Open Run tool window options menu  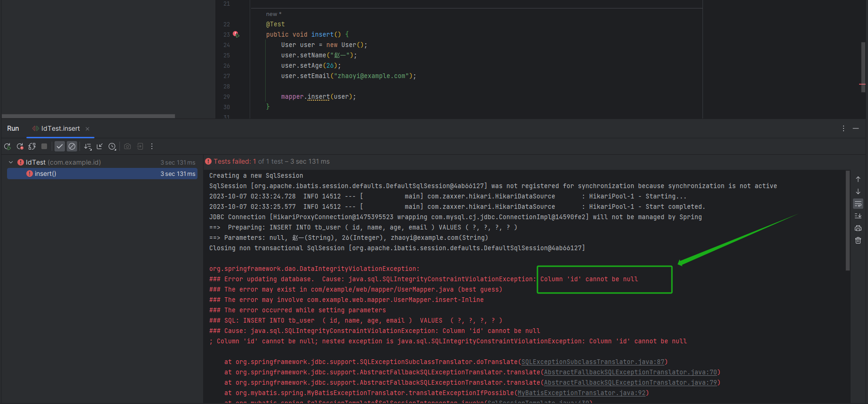tap(844, 128)
